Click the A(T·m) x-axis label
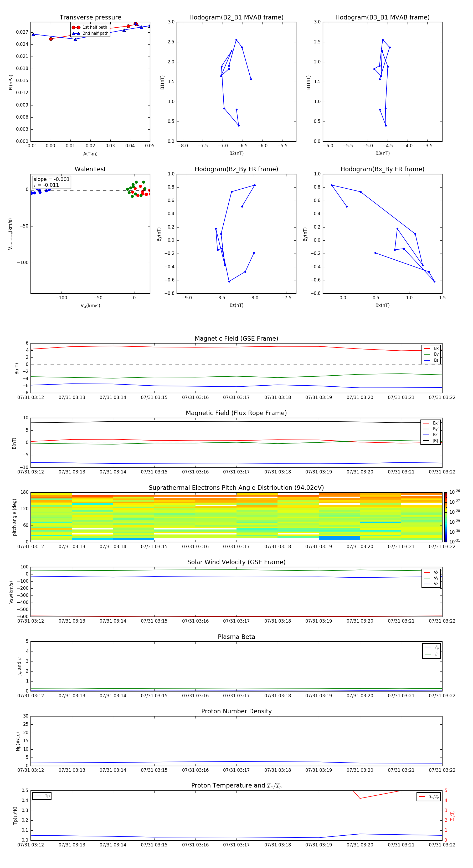The width and height of the screenshot is (473, 868). coord(90,154)
